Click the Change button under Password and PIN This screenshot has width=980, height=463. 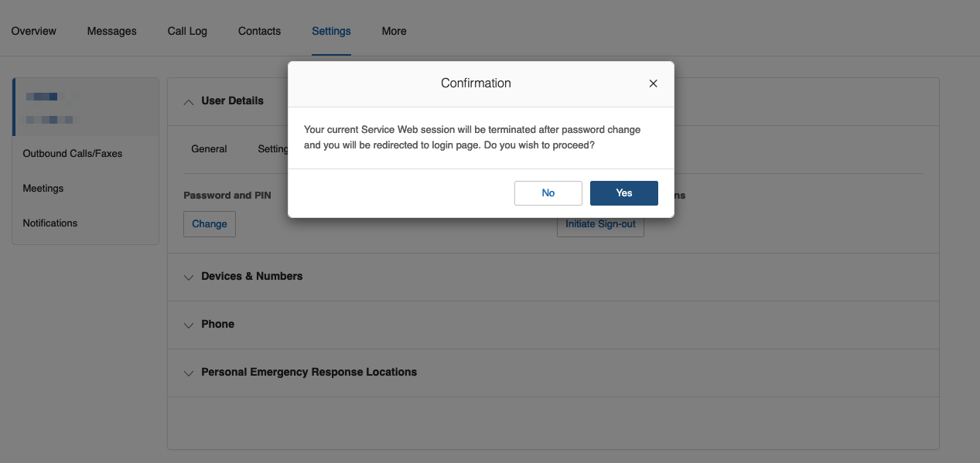[210, 224]
